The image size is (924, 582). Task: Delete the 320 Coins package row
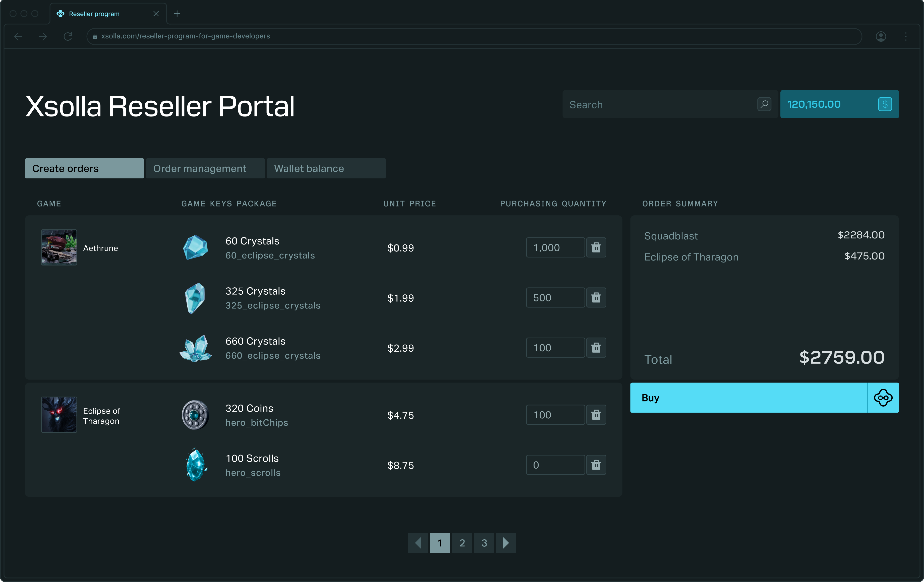point(596,415)
